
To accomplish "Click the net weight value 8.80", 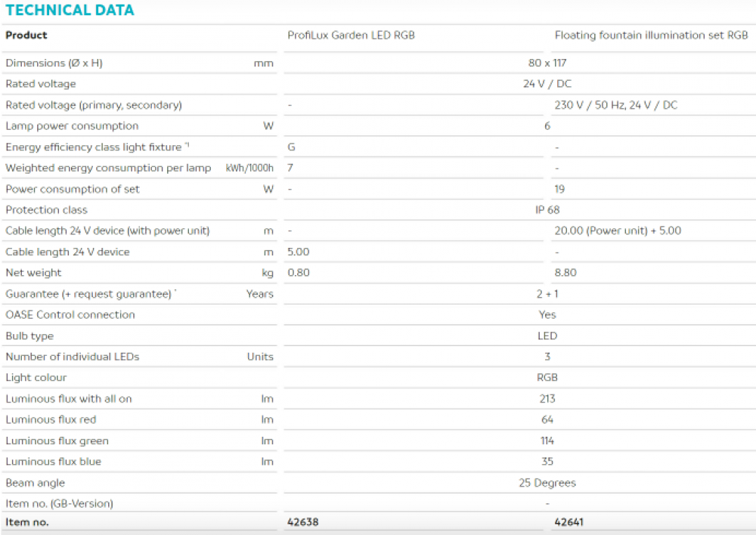I will click(565, 273).
